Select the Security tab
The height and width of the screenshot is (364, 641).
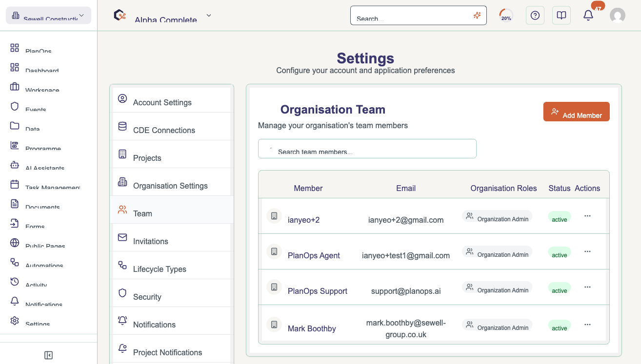[172, 293]
